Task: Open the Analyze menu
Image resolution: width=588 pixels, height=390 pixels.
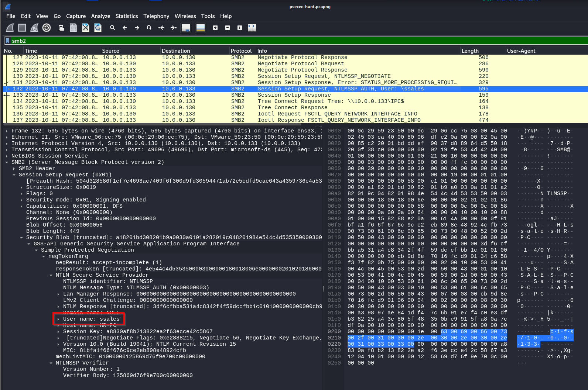Action: click(100, 16)
